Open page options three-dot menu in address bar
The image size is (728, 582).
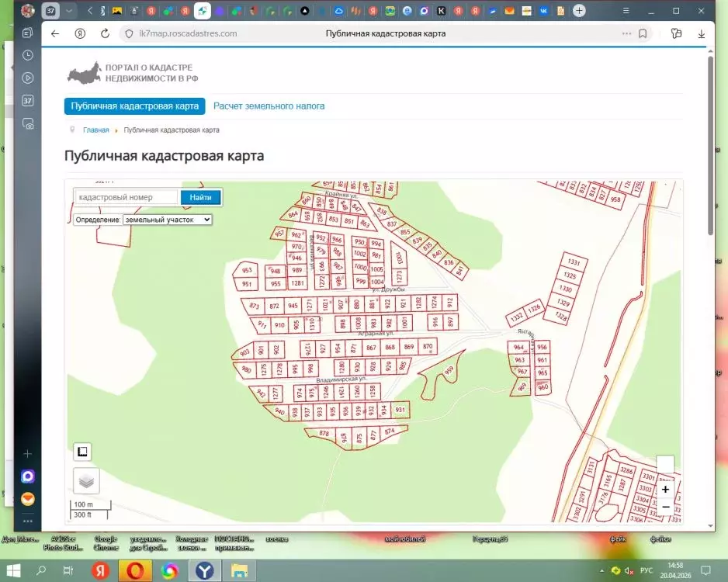click(626, 33)
